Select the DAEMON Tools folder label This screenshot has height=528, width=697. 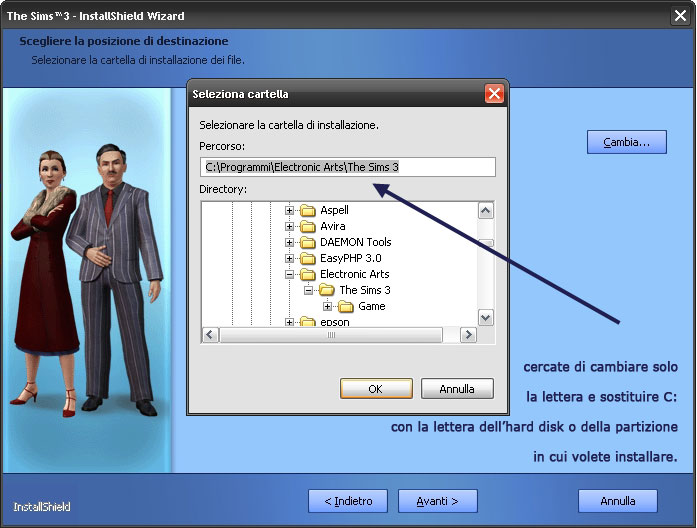point(356,242)
